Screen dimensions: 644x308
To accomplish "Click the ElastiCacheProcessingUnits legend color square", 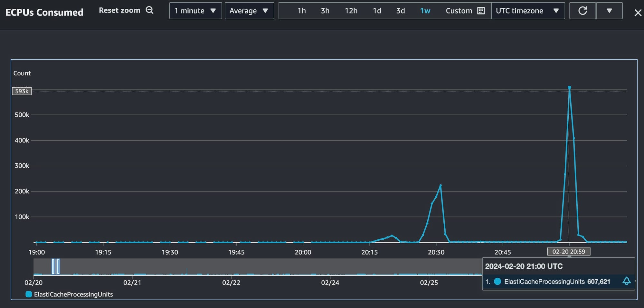I will 29,294.
